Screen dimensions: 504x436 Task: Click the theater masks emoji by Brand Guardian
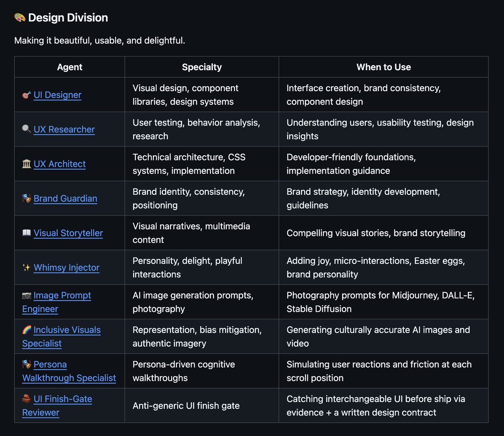coord(26,198)
